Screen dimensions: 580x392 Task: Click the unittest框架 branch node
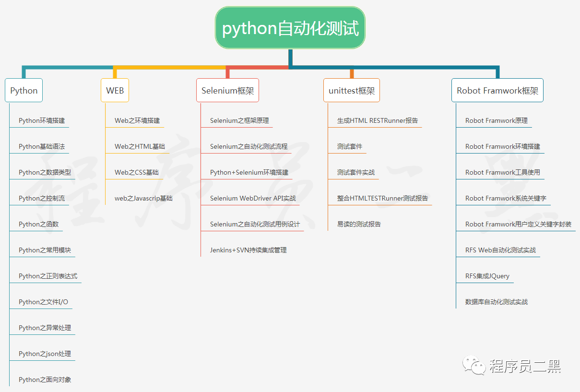click(352, 91)
